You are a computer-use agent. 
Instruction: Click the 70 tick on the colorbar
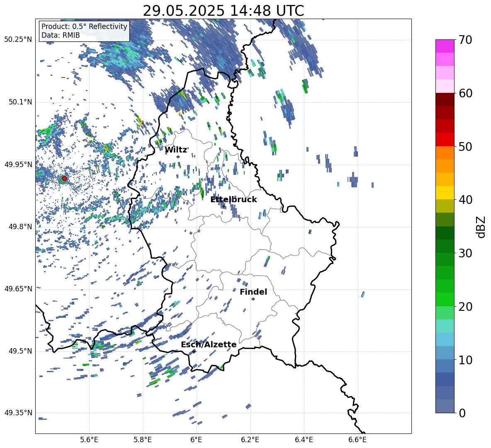pyautogui.click(x=465, y=40)
